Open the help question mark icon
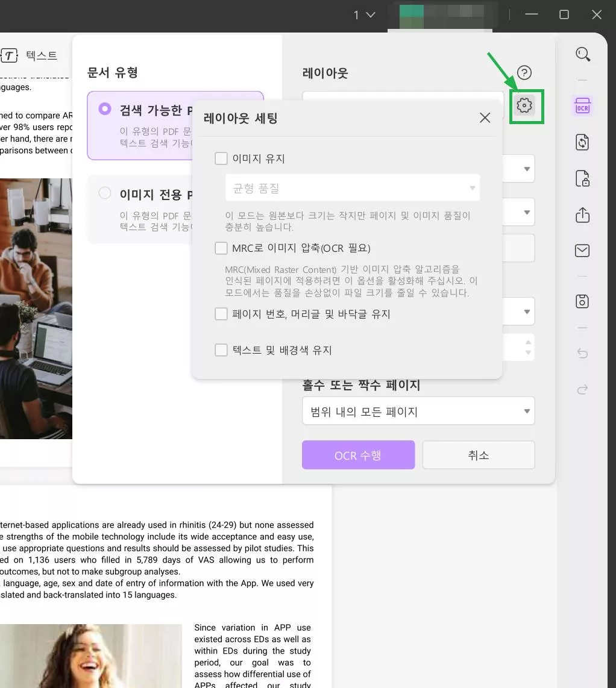Viewport: 616px width, 688px height. pos(524,72)
